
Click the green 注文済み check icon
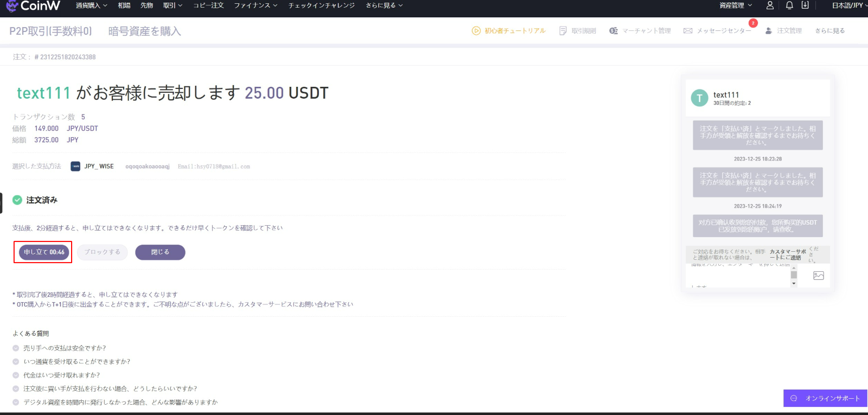17,200
